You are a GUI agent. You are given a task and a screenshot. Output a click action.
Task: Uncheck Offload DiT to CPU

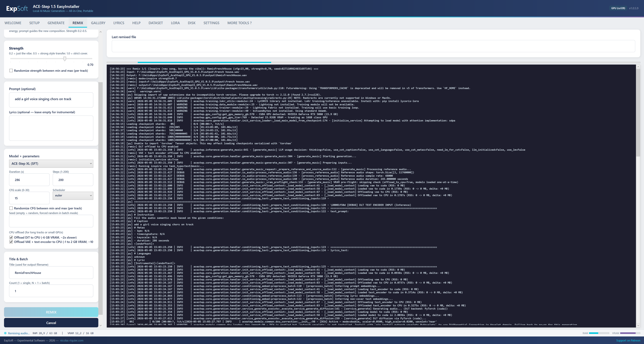click(x=11, y=237)
